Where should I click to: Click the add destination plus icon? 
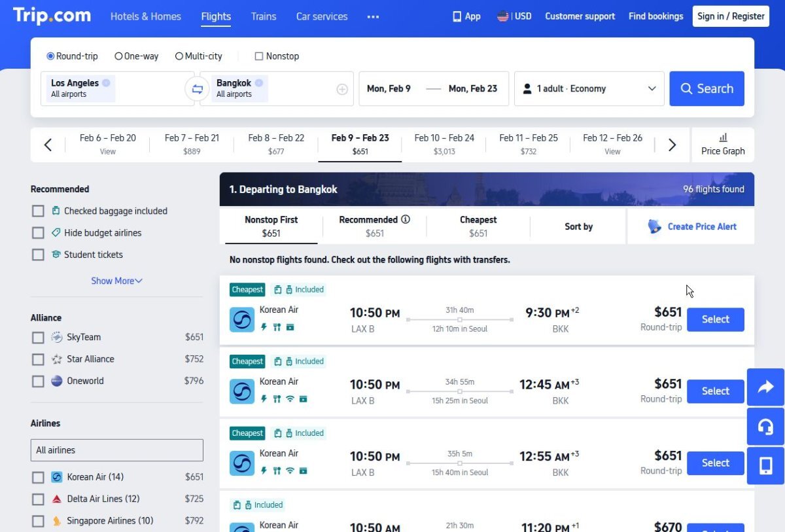click(342, 90)
